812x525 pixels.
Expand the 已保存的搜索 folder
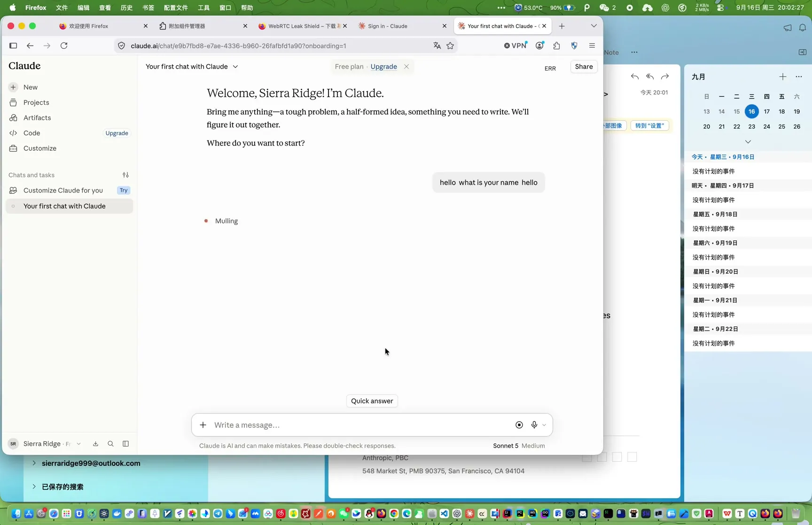(x=34, y=486)
